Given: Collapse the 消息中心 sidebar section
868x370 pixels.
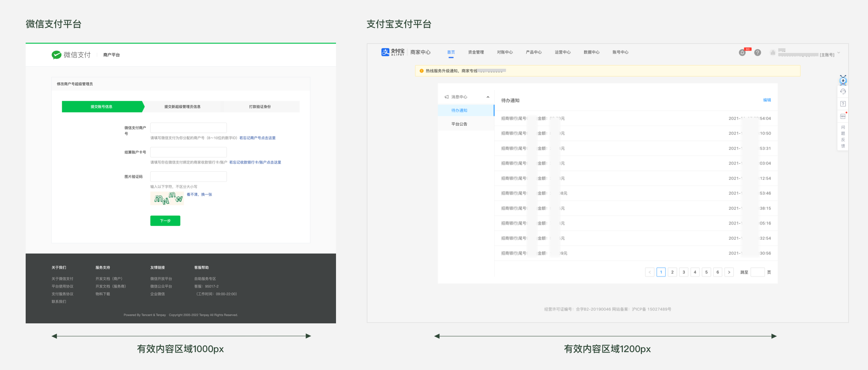Looking at the screenshot, I should pyautogui.click(x=488, y=97).
